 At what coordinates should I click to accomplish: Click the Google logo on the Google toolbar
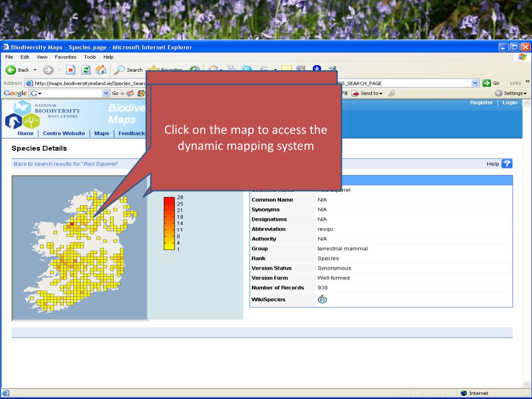click(x=15, y=94)
